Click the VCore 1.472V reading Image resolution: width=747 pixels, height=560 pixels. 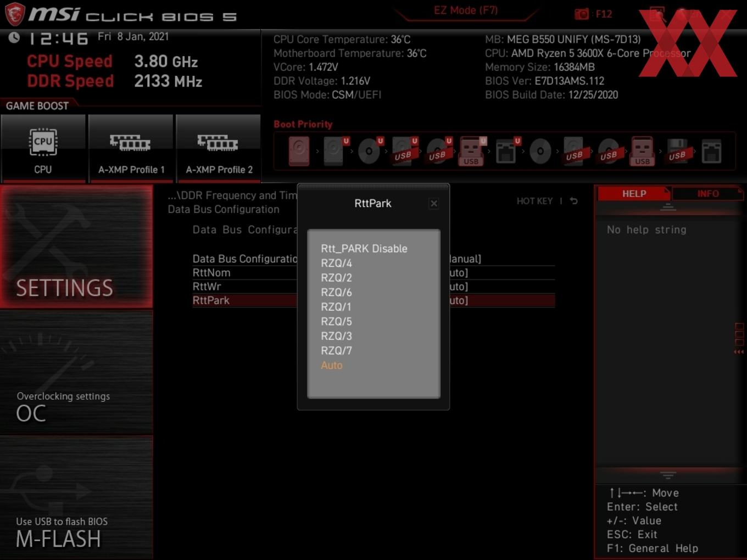click(x=306, y=67)
